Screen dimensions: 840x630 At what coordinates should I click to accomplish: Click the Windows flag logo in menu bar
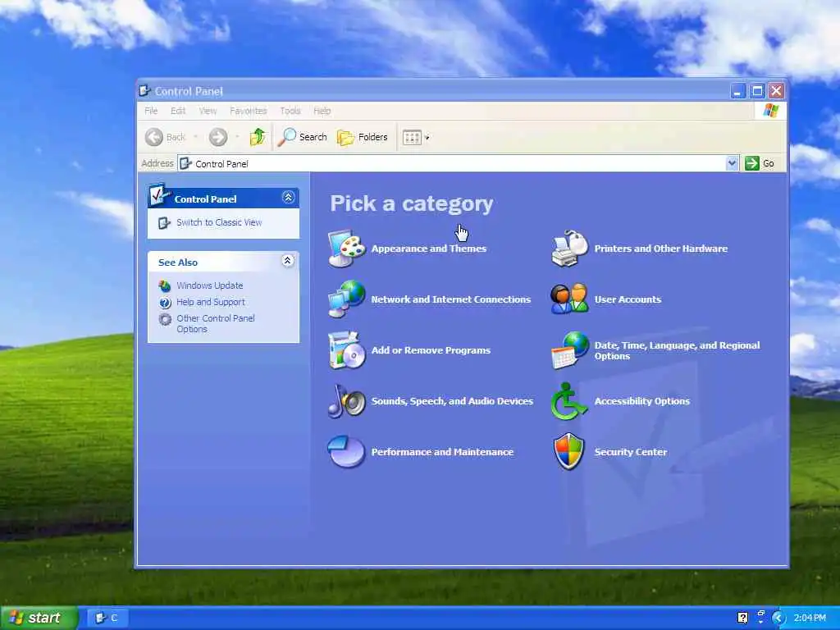click(x=770, y=111)
